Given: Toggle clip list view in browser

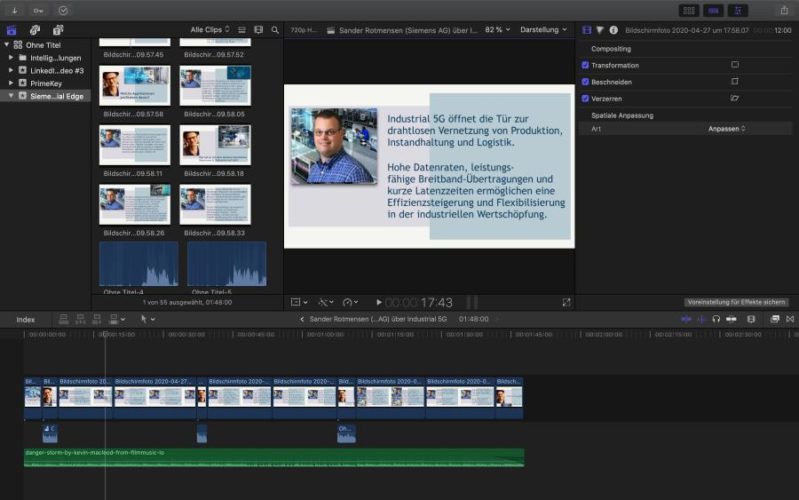Looking at the screenshot, I should [x=242, y=30].
